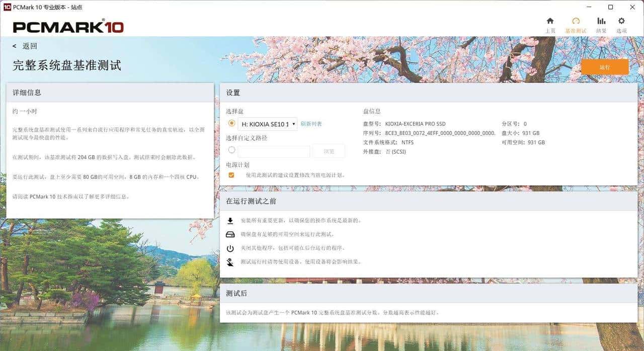Switch to the 结果 results page
The height and width of the screenshot is (351, 644).
pos(600,22)
